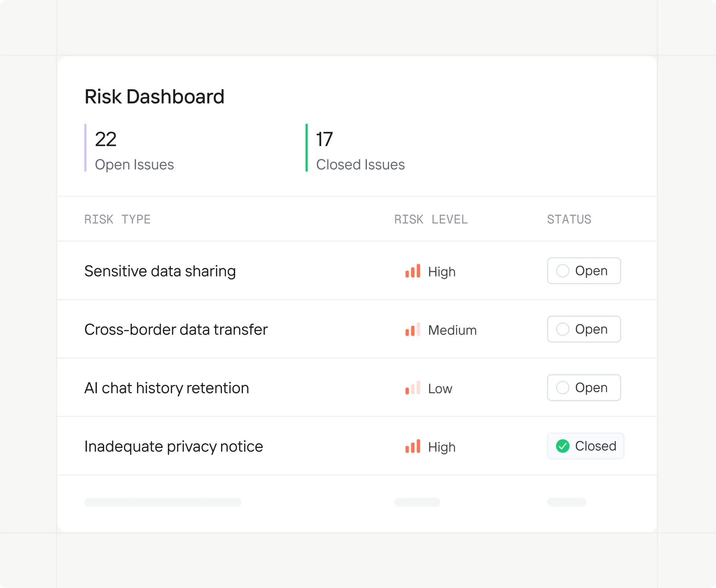Select the Closed Issues label

(360, 165)
